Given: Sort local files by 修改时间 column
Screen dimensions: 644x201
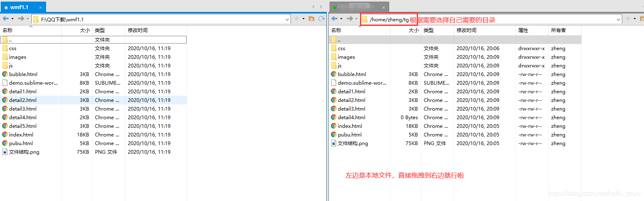Looking at the screenshot, I should [156, 30].
